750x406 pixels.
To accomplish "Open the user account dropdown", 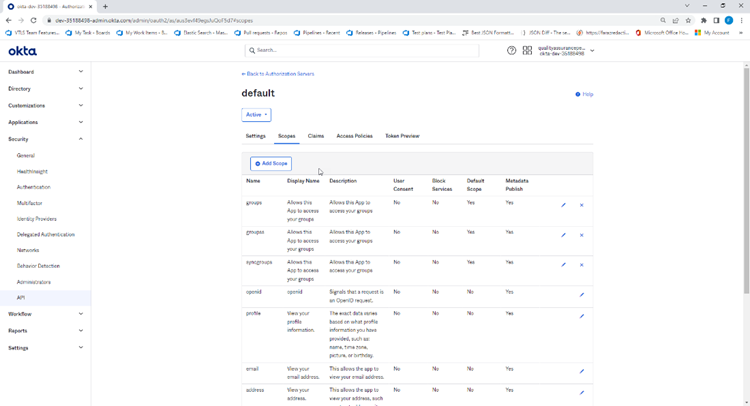I will (x=566, y=51).
